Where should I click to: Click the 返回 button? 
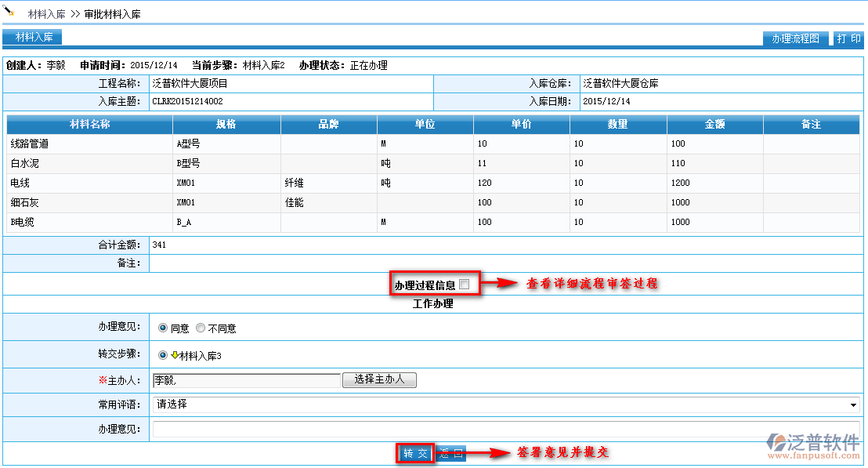coord(451,453)
